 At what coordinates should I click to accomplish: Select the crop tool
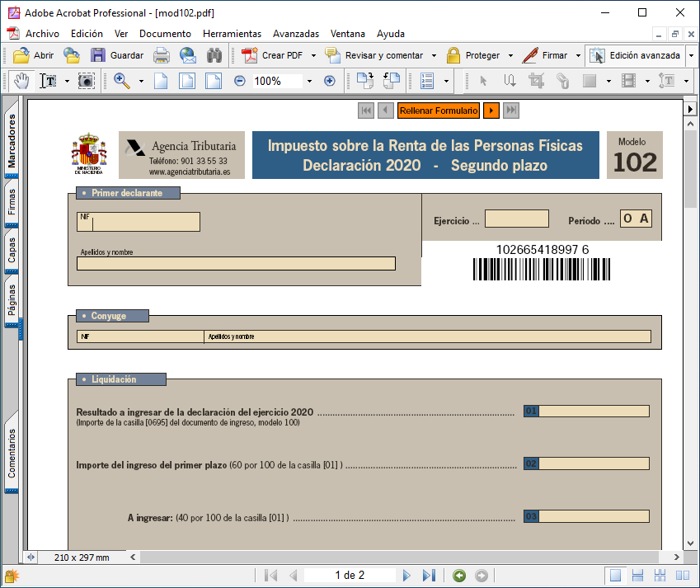(x=536, y=81)
